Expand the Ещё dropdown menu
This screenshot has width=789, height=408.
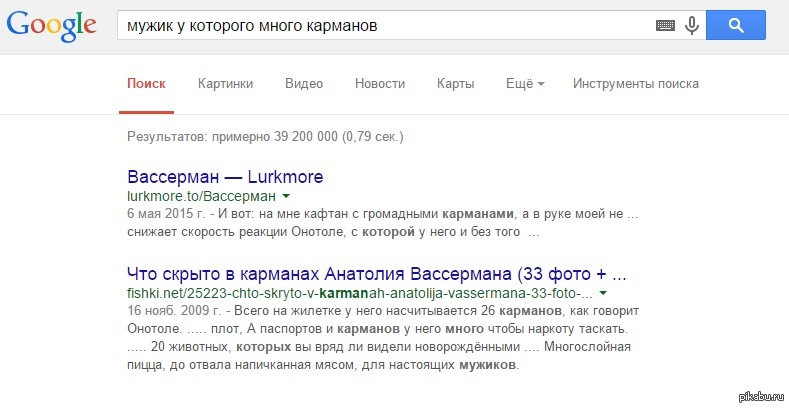(x=524, y=84)
